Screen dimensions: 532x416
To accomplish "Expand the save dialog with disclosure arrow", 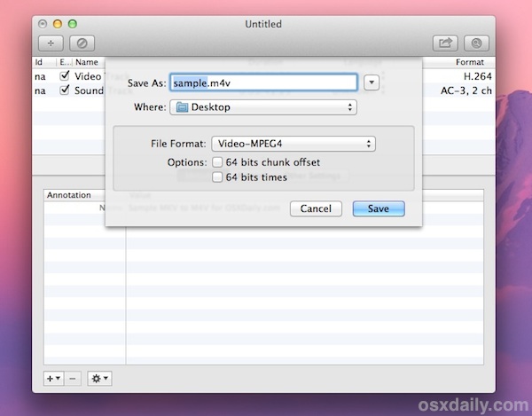I will point(372,82).
